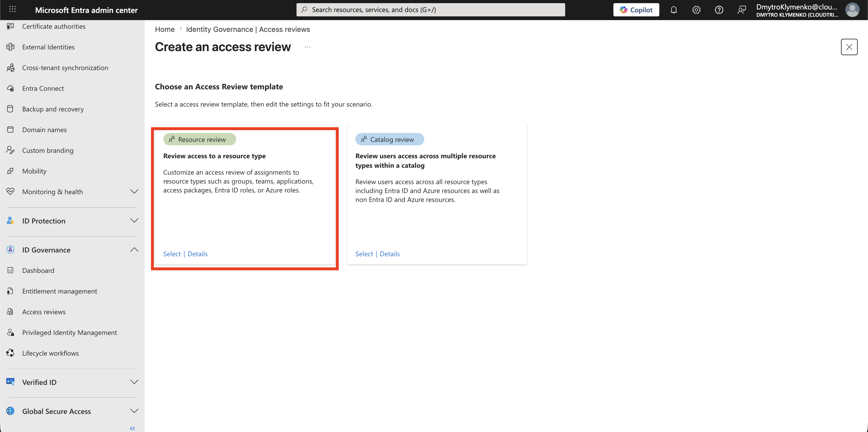The width and height of the screenshot is (868, 432).
Task: Click heading 'Review access to a resource type'
Action: (x=214, y=156)
